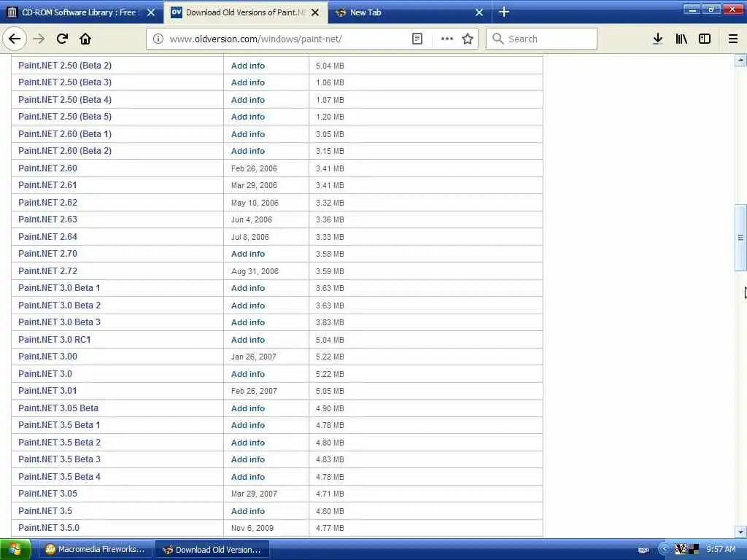The width and height of the screenshot is (747, 560).
Task: Click Add info for Paint.NET 3.0 Beta 3
Action: click(x=248, y=322)
